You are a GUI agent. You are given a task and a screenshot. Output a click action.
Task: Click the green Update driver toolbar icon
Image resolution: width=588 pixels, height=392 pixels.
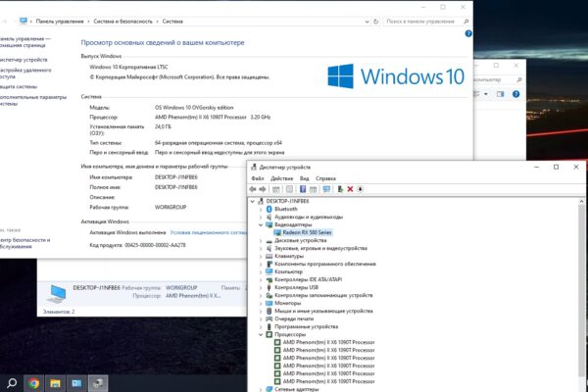[x=340, y=189]
